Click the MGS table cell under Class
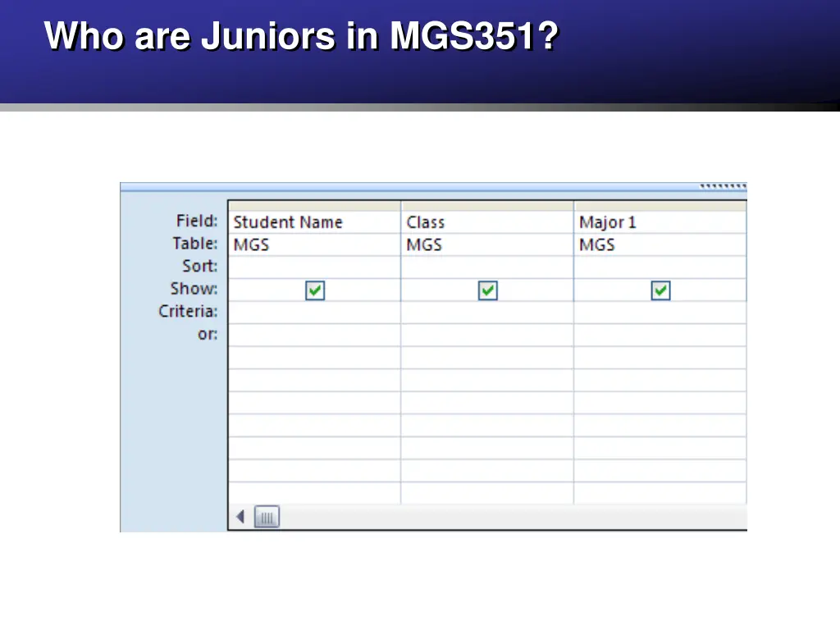This screenshot has height=630, width=840. click(x=487, y=244)
